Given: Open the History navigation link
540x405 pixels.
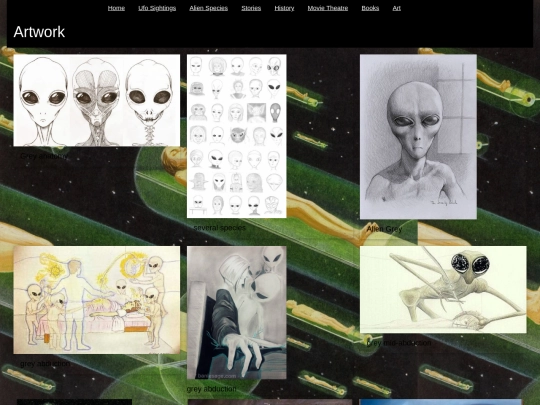Looking at the screenshot, I should click(284, 8).
